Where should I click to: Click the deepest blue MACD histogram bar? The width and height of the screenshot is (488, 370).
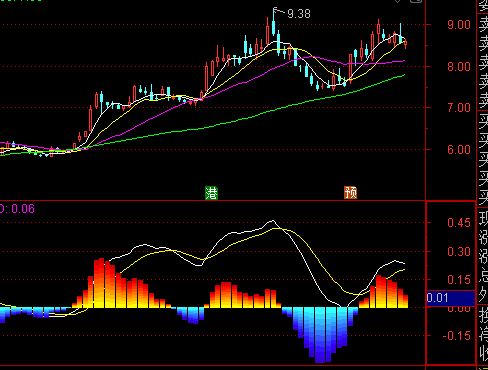tap(320, 335)
